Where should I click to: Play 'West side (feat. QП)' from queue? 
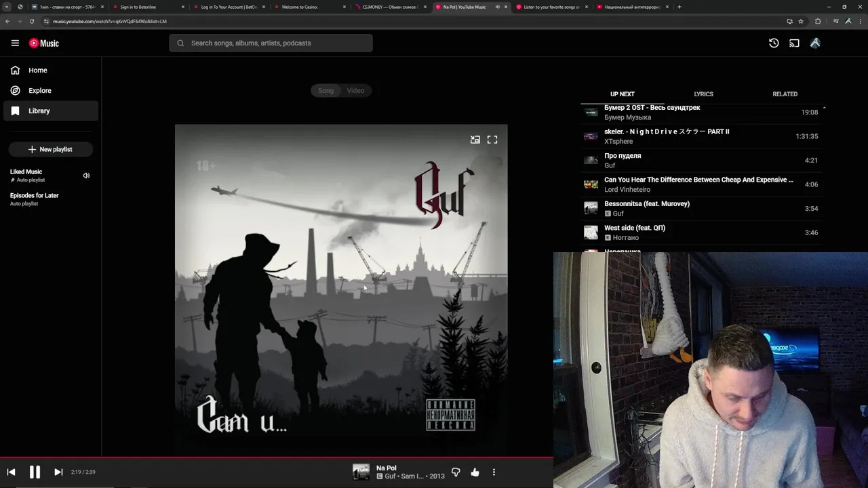point(703,232)
